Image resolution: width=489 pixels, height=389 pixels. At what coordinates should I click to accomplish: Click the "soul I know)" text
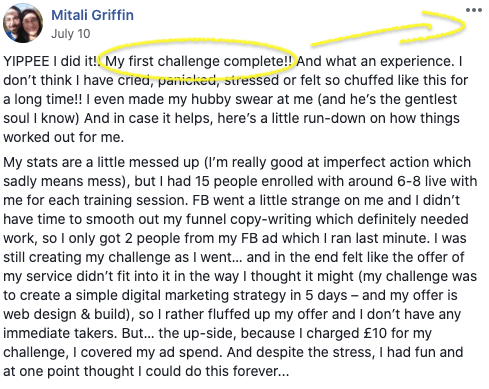[x=41, y=118]
